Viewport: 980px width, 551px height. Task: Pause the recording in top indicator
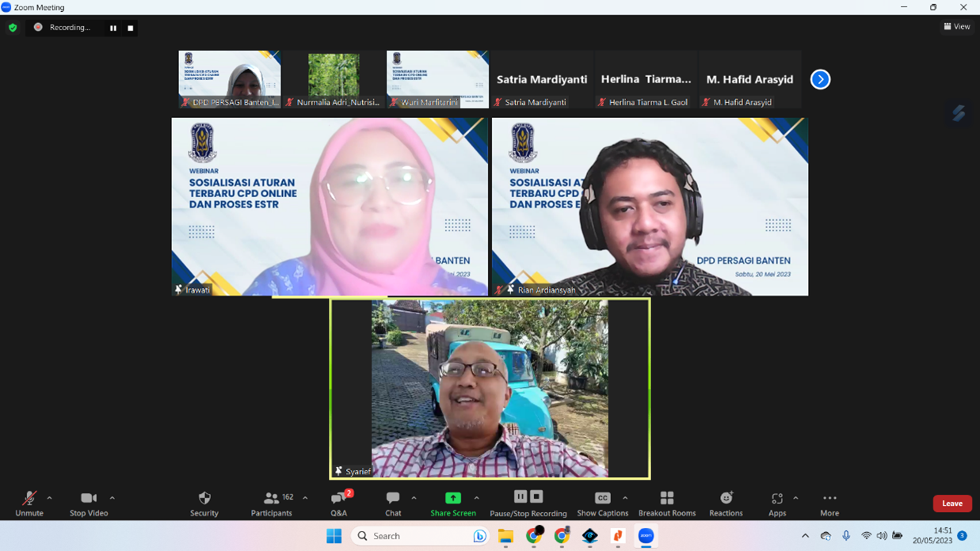[x=113, y=28]
